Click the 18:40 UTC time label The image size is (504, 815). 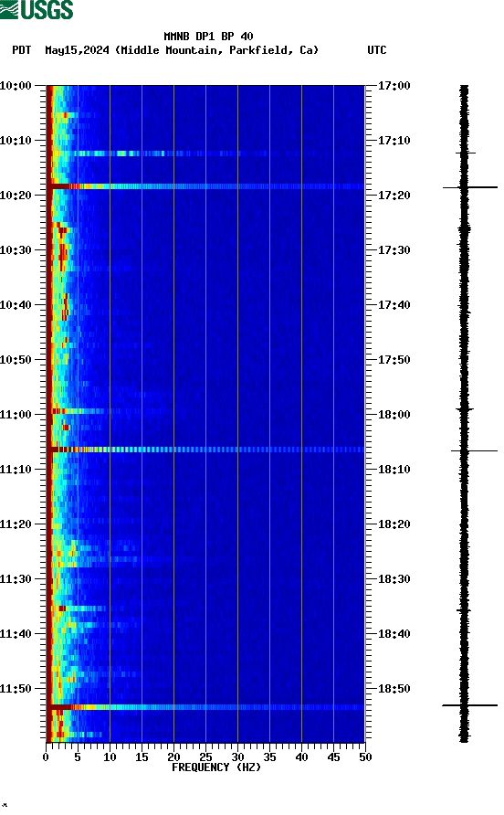394,634
